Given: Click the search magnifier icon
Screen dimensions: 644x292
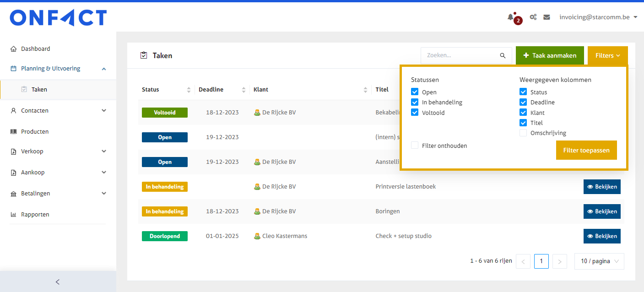Looking at the screenshot, I should [x=503, y=55].
